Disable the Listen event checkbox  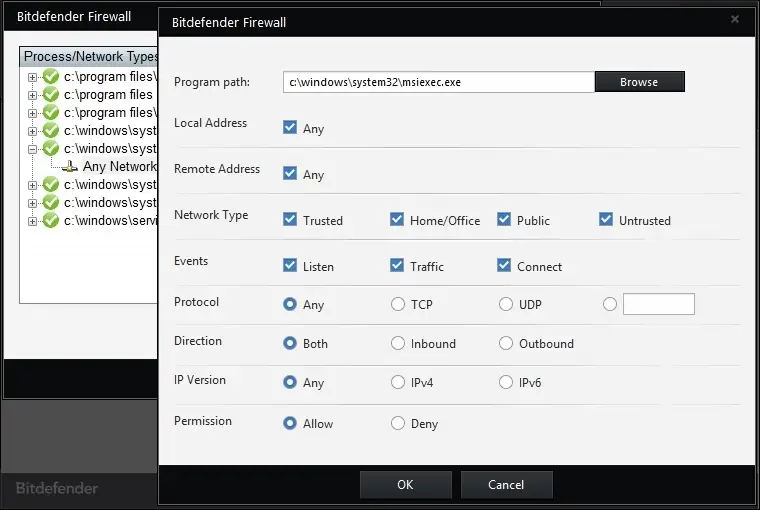click(290, 266)
